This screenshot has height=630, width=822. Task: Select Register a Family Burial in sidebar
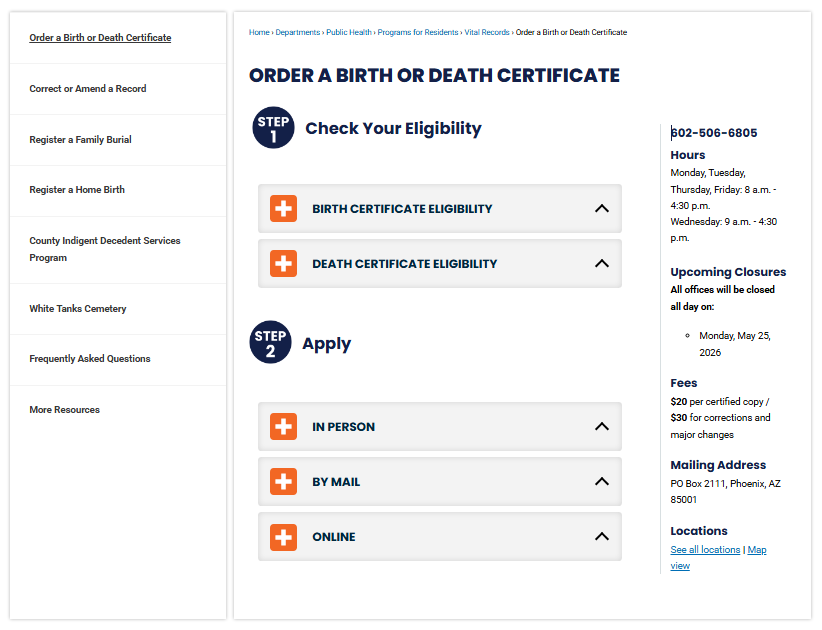coord(80,140)
